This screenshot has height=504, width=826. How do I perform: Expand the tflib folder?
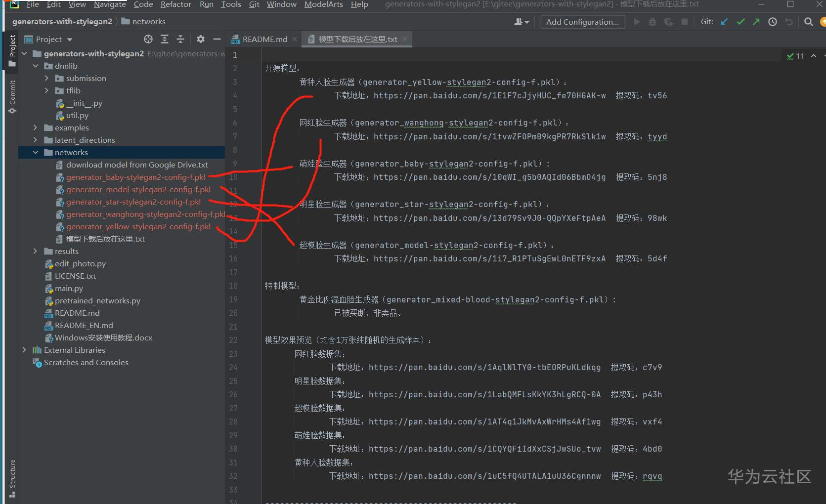pyautogui.click(x=46, y=90)
